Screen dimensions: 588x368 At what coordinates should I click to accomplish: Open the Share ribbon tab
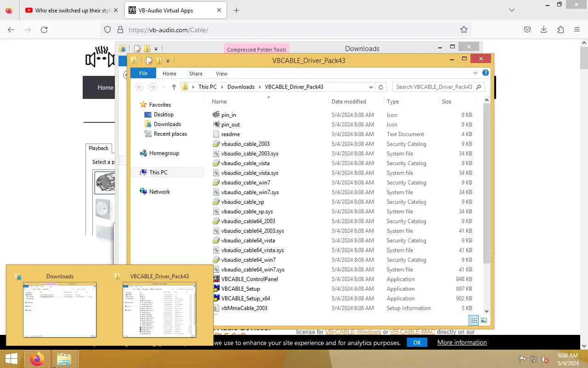click(x=196, y=74)
